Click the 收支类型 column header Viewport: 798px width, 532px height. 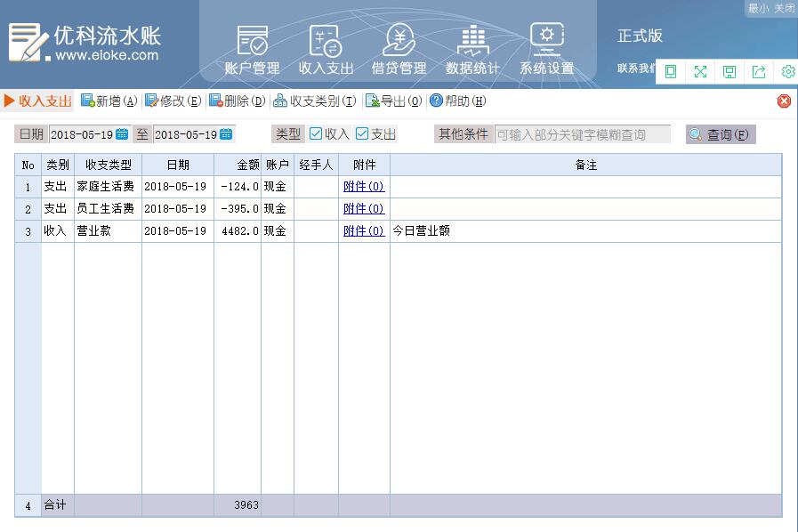[108, 165]
